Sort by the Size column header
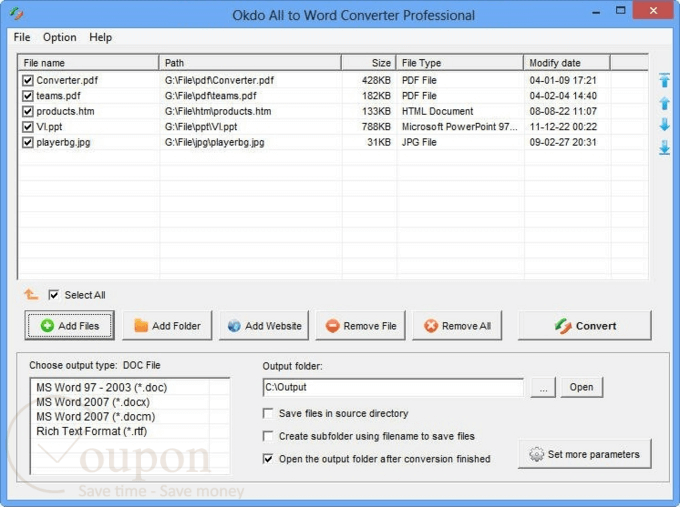Image resolution: width=680 pixels, height=507 pixels. pos(369,62)
